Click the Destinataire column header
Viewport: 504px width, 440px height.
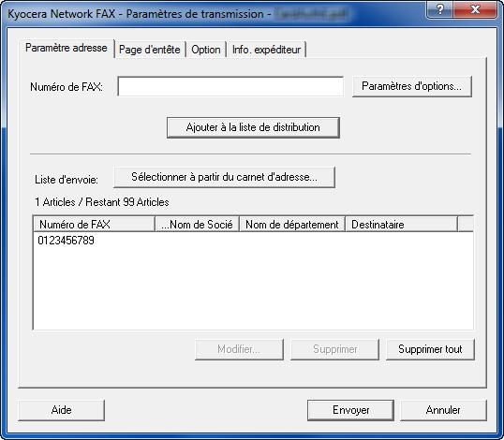coord(401,224)
